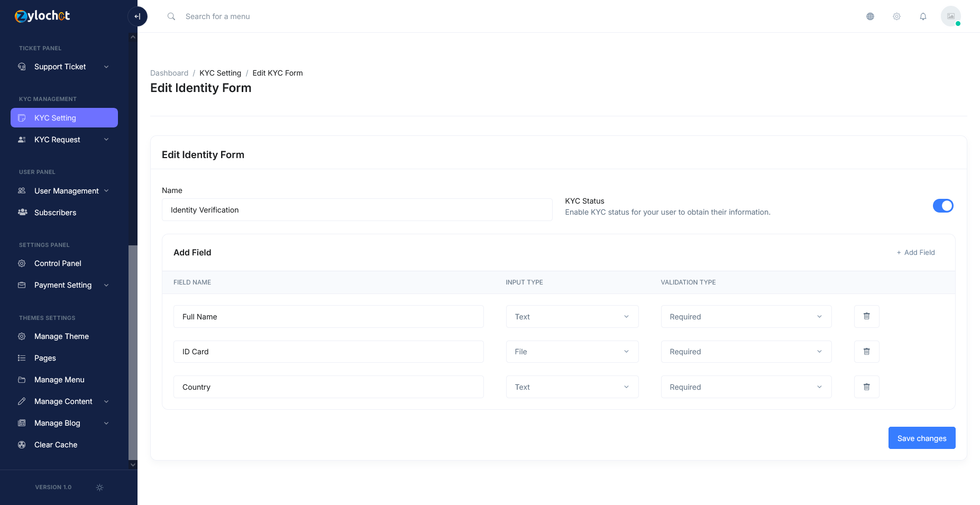Click the Zylochat logo

(42, 16)
